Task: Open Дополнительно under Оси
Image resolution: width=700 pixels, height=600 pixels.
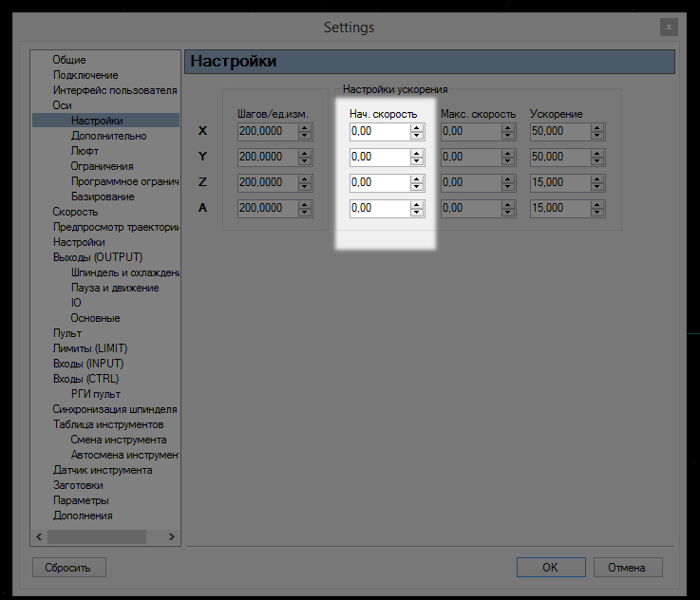Action: pos(108,136)
